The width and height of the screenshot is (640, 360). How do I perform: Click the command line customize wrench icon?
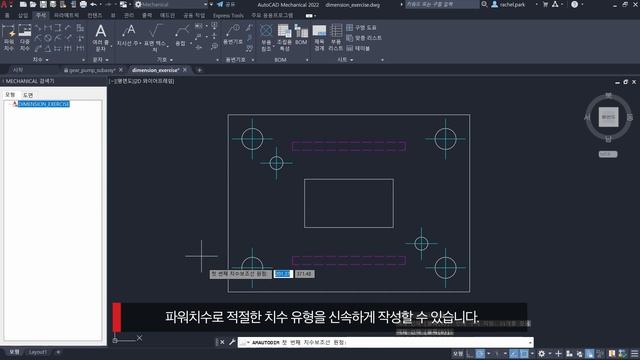[x=232, y=342]
